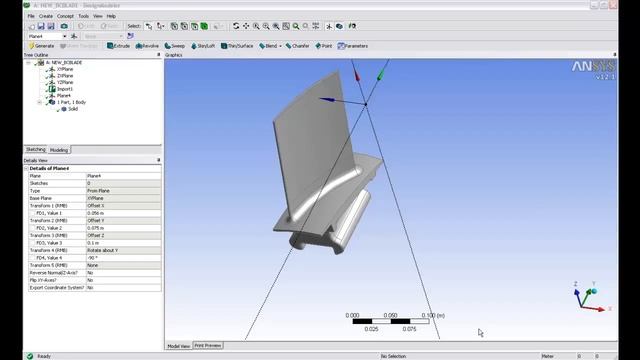Switch to the Sketching tab
Viewport: 640px width, 360px height.
click(x=36, y=150)
